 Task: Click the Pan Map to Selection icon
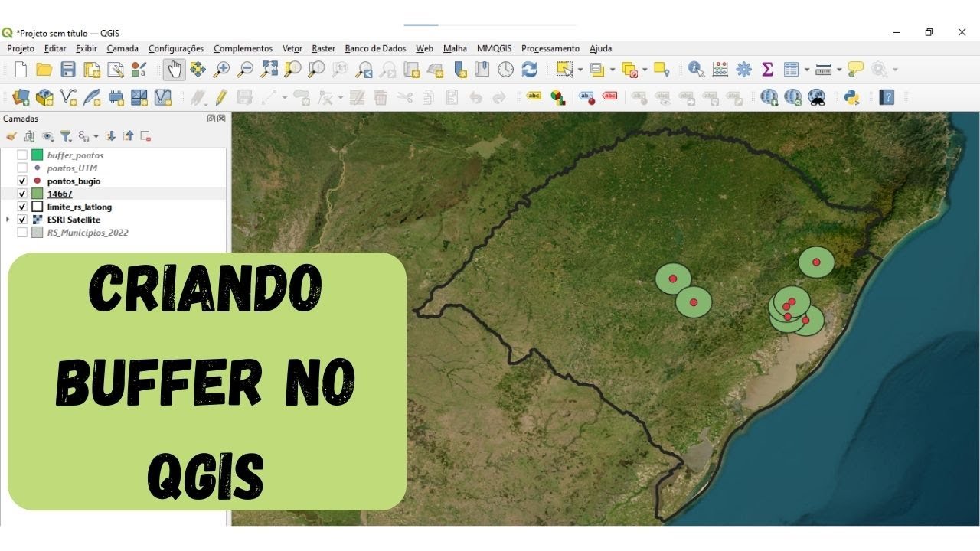(x=198, y=70)
